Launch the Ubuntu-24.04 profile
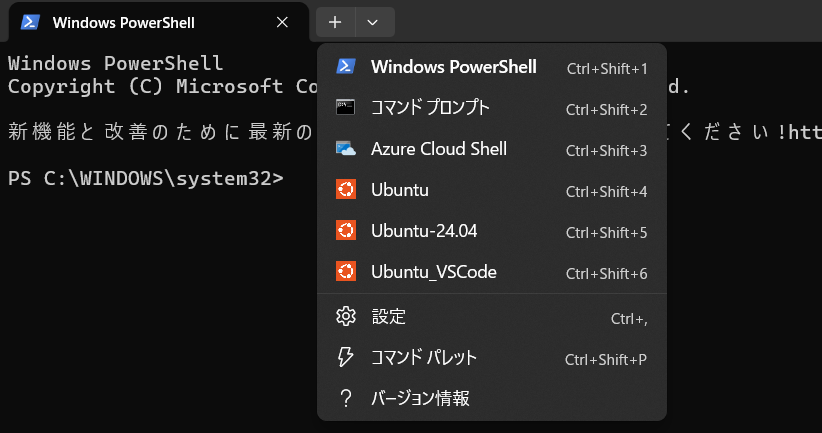This screenshot has width=822, height=433. coord(424,231)
